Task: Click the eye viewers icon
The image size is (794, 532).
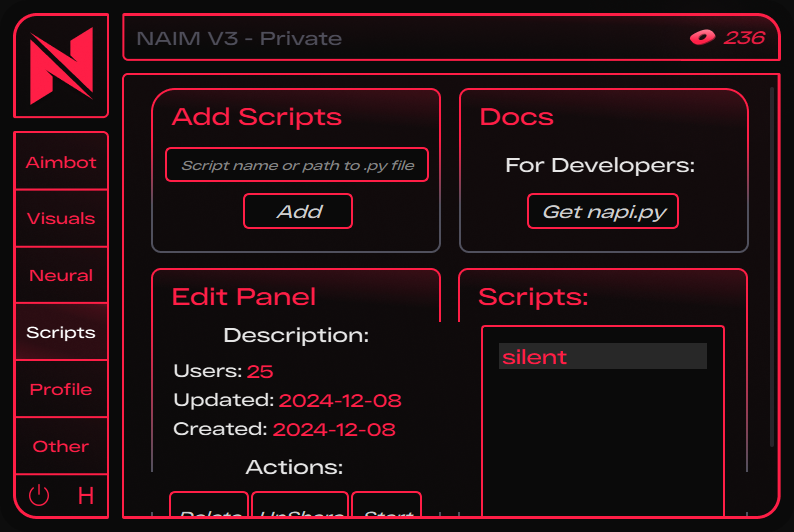Action: (x=702, y=38)
